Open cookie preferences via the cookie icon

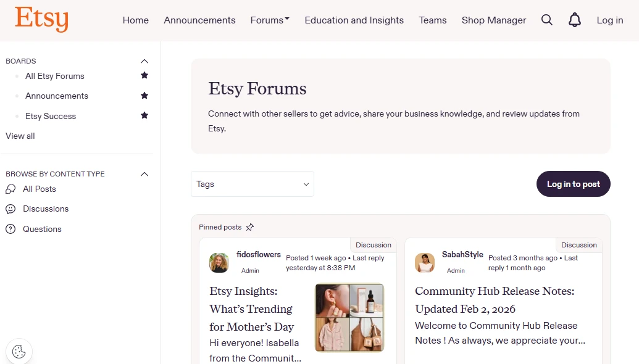click(19, 351)
